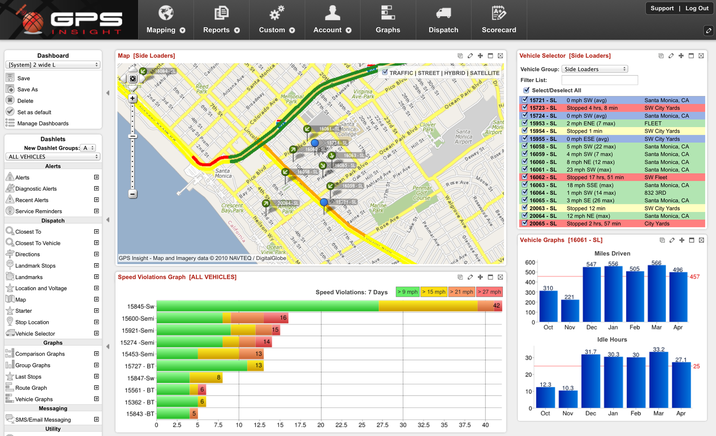
Task: Toggle the Select/Deselect All checkbox
Action: pyautogui.click(x=526, y=90)
